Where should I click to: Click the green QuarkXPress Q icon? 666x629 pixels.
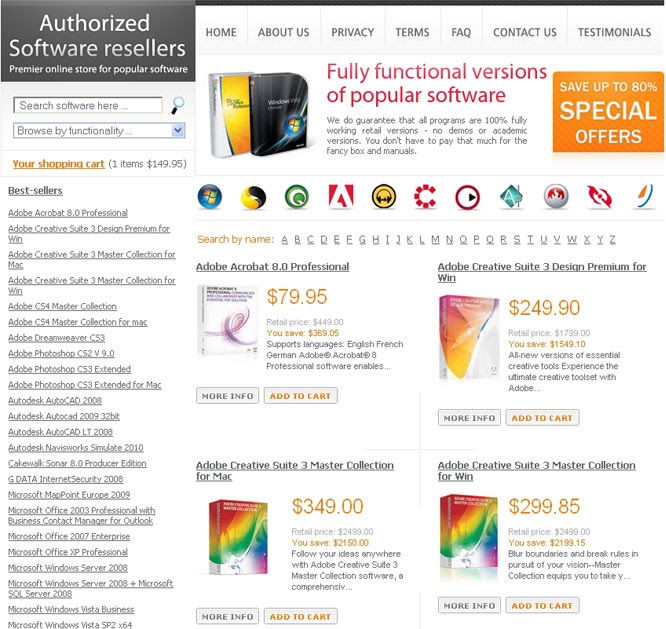click(x=296, y=197)
